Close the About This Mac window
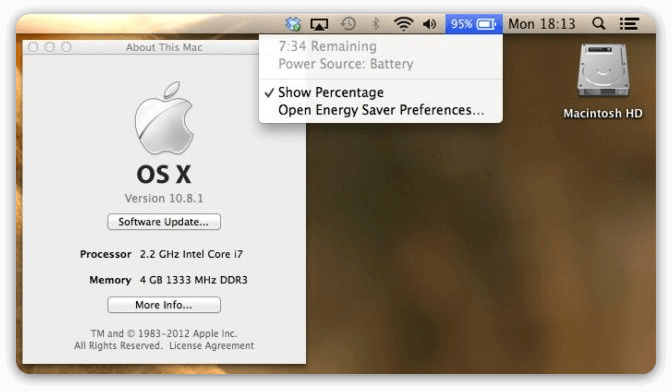This screenshot has width=672, height=392. coord(33,47)
